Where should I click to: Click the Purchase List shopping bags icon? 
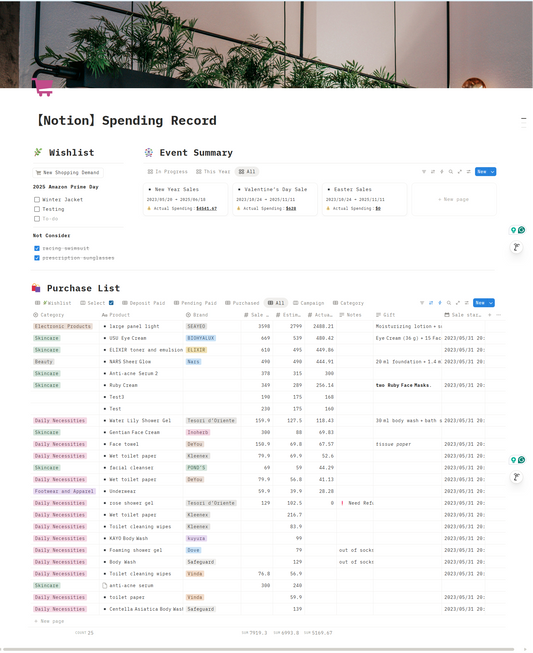pos(36,288)
